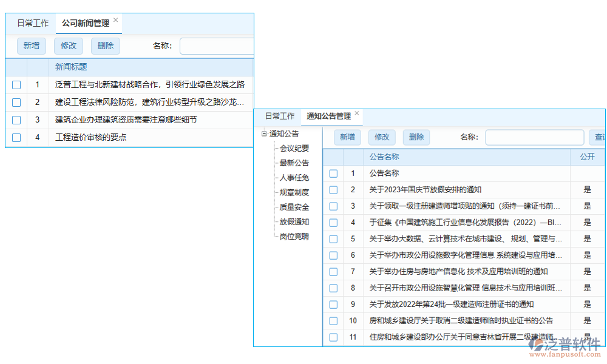The width and height of the screenshot is (607, 364).
Task: Click 删除 in the 通知公告管理 panel
Action: coord(416,137)
